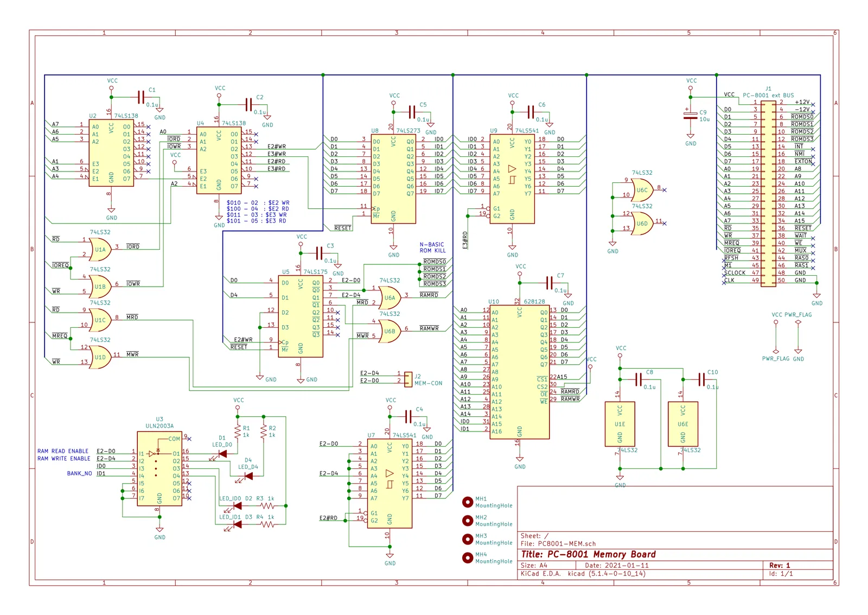Click resistor R4 1k
The width and height of the screenshot is (868, 615).
tap(267, 524)
